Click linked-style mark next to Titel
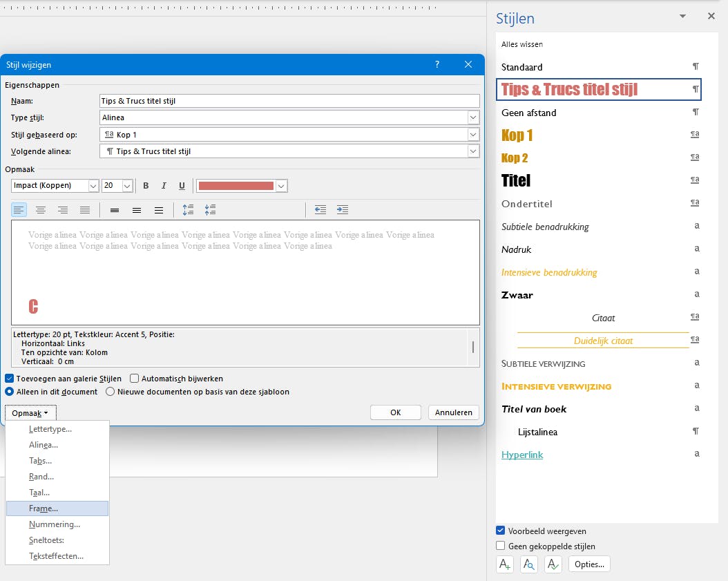728x581 pixels. [x=695, y=180]
